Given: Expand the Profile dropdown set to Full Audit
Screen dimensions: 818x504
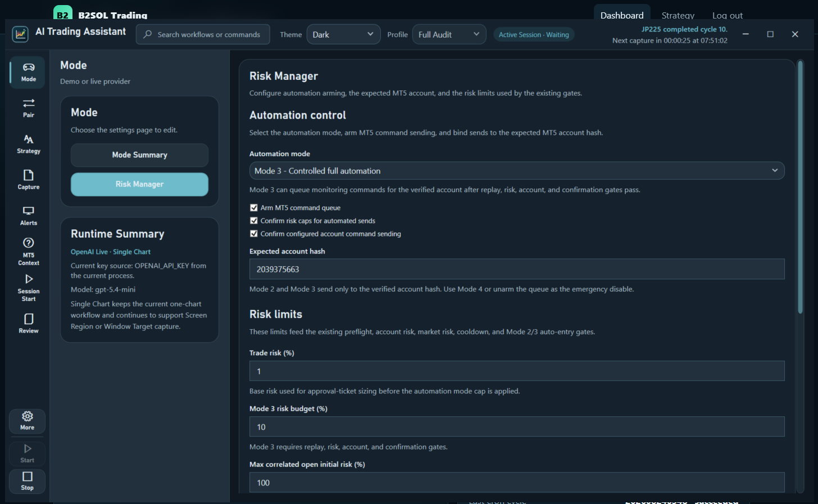Looking at the screenshot, I should pyautogui.click(x=449, y=34).
